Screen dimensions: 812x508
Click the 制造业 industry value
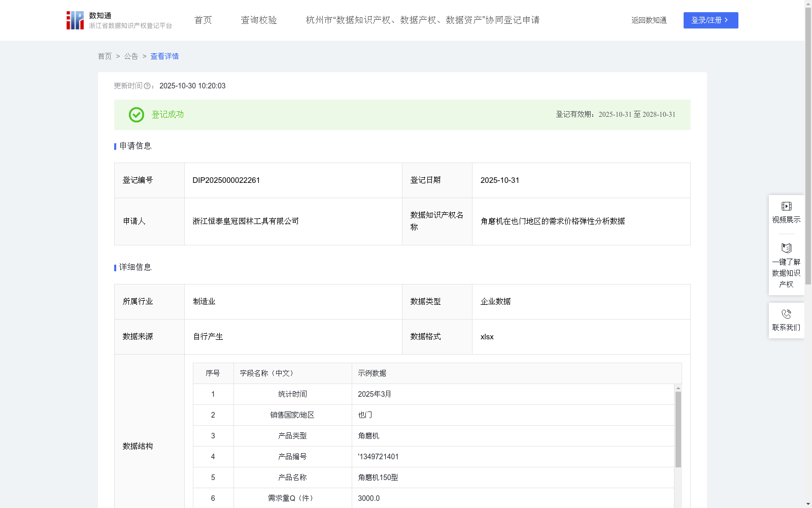pos(204,302)
